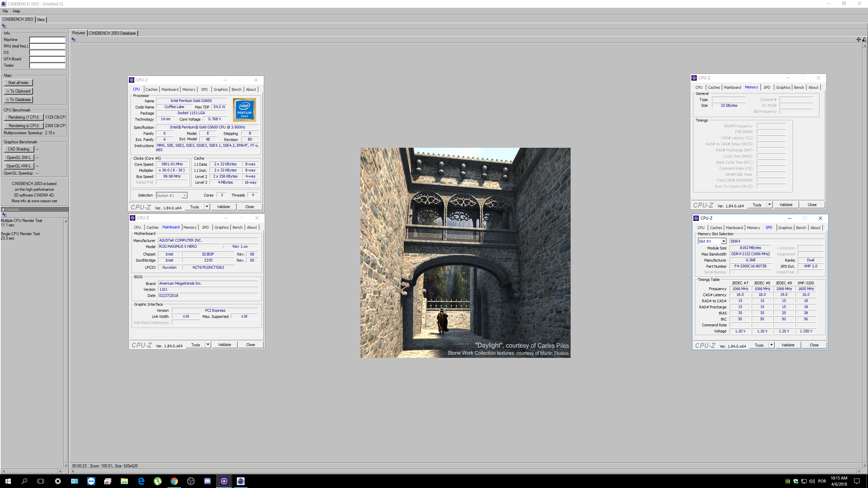
Task: Open Windows Settings gear on taskbar
Action: [x=58, y=481]
